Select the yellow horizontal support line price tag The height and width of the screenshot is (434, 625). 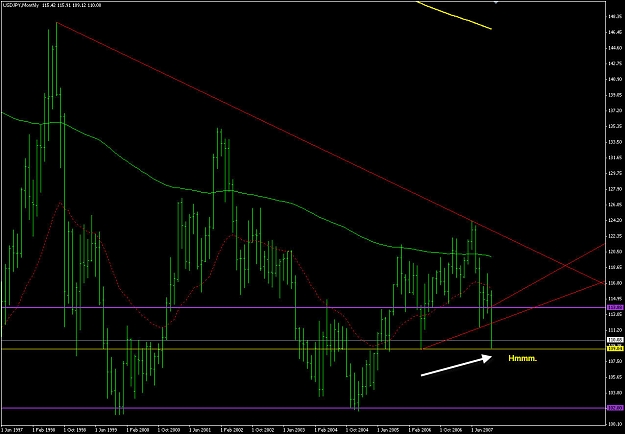(615, 349)
